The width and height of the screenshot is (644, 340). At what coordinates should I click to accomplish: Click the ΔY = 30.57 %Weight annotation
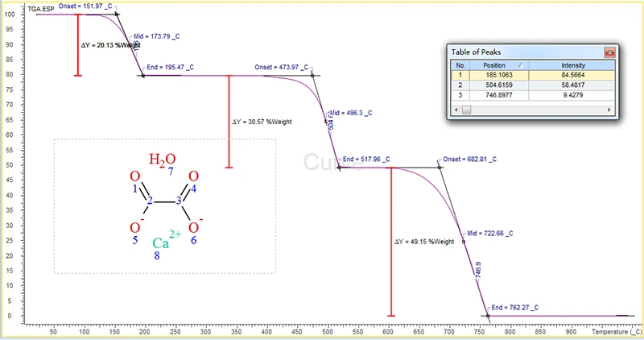(262, 122)
